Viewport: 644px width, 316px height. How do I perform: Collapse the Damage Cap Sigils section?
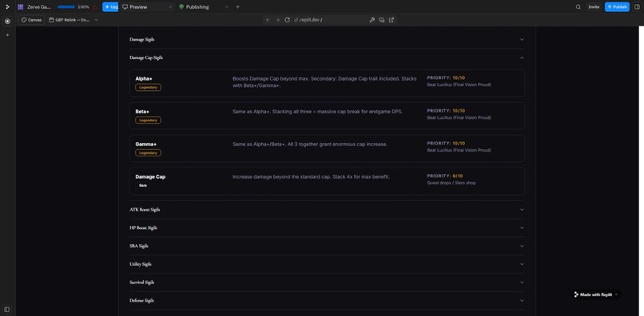tap(327, 57)
